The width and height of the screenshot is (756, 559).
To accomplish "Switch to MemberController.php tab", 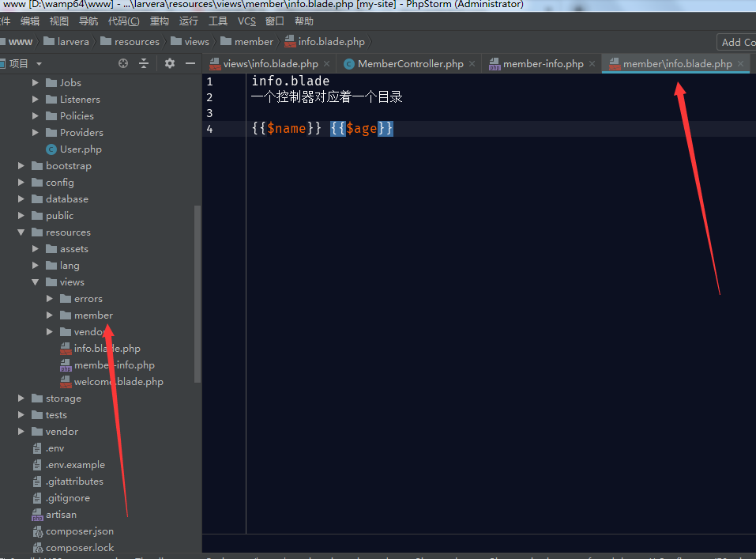I will click(x=410, y=64).
